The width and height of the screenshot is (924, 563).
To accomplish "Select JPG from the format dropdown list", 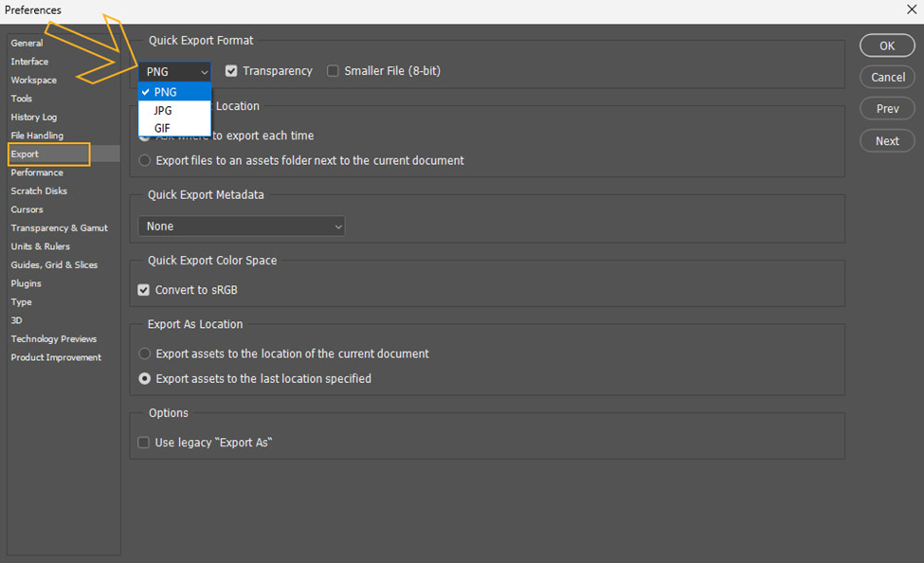I will 164,110.
